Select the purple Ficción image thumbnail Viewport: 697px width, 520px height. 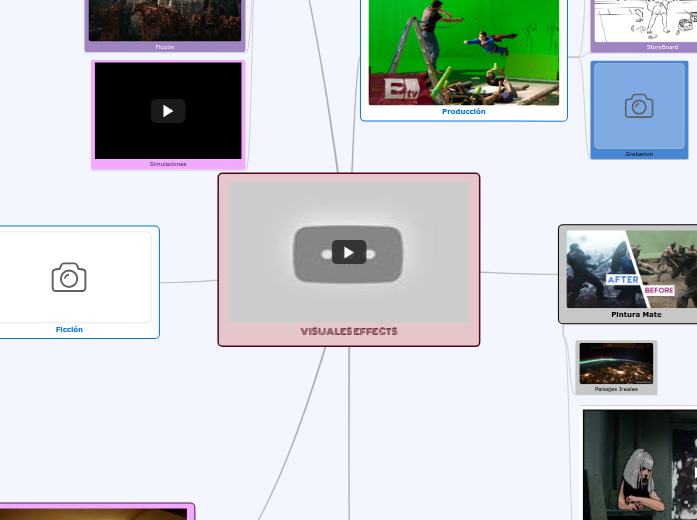click(x=165, y=19)
